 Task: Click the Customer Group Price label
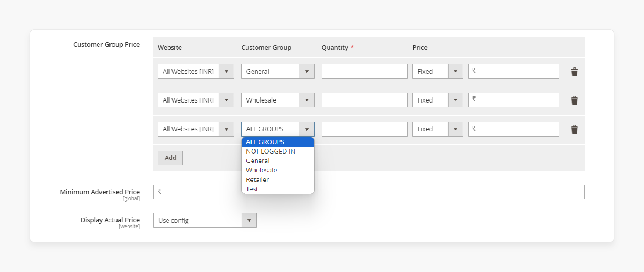click(x=106, y=45)
